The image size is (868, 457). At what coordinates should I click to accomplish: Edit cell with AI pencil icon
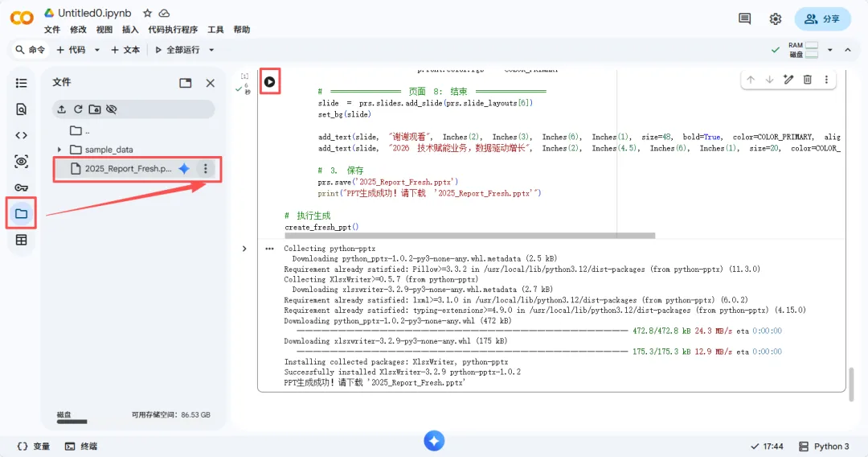pyautogui.click(x=788, y=80)
